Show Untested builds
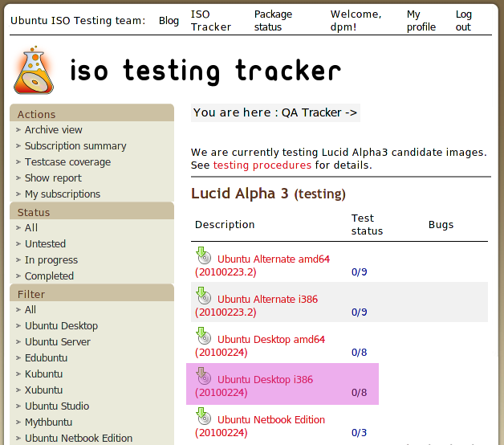 click(x=45, y=244)
